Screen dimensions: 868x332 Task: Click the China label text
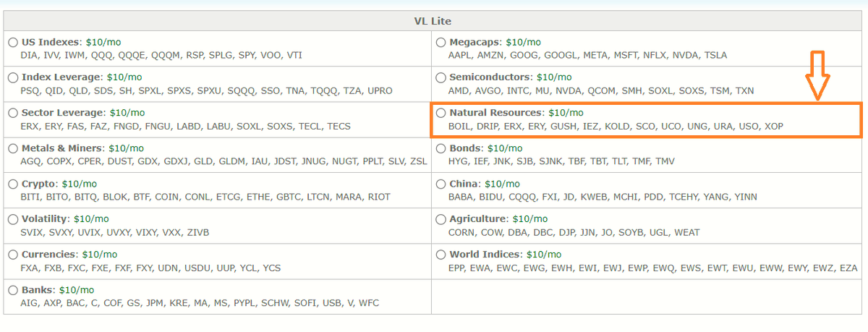tap(465, 183)
